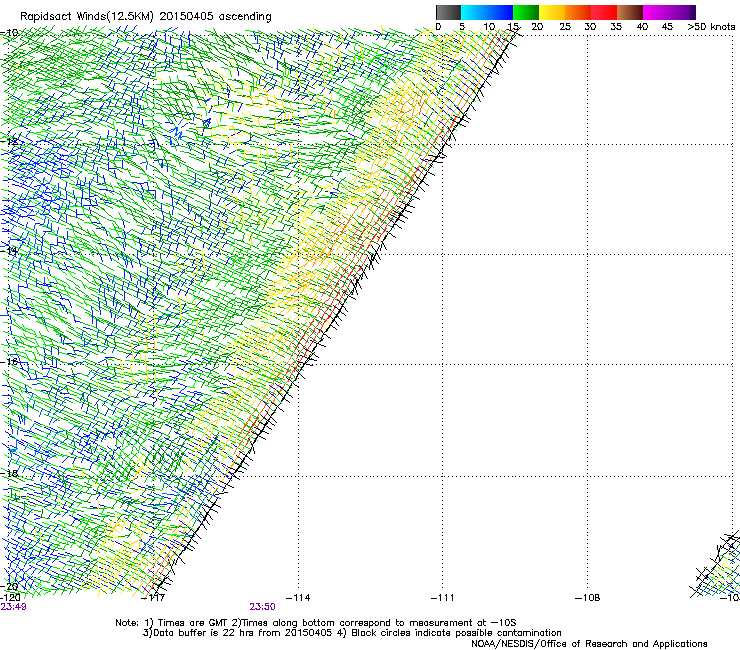The width and height of the screenshot is (740, 650).
Task: Click the '-10' latitude label
Action: pos(9,33)
